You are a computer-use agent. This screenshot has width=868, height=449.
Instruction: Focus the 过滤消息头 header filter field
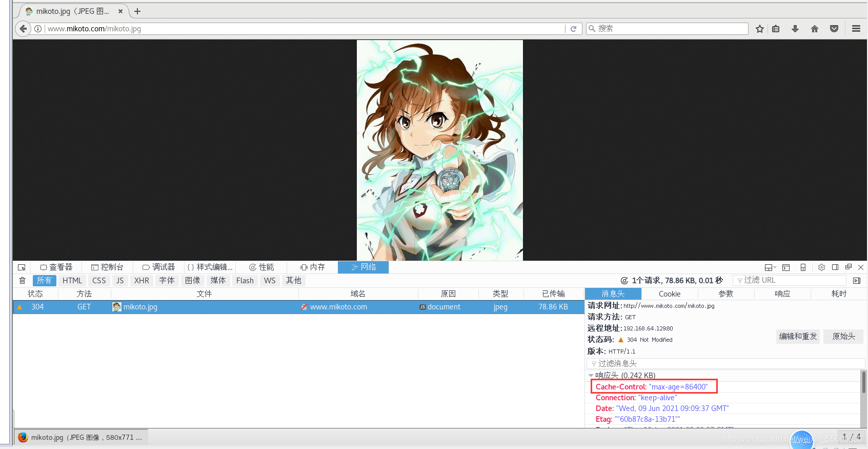point(726,363)
